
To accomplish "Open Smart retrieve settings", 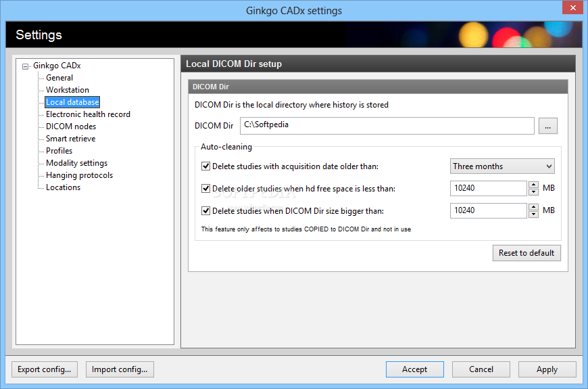I will tap(70, 139).
